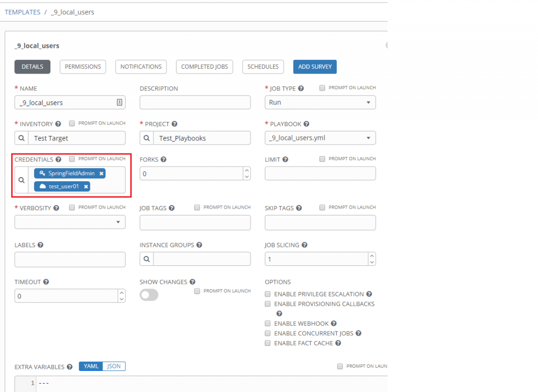Check Prompt on Launch for Job Type

point(322,88)
